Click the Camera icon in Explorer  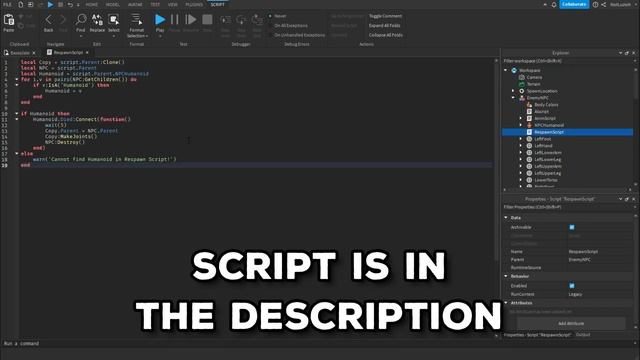[x=522, y=77]
